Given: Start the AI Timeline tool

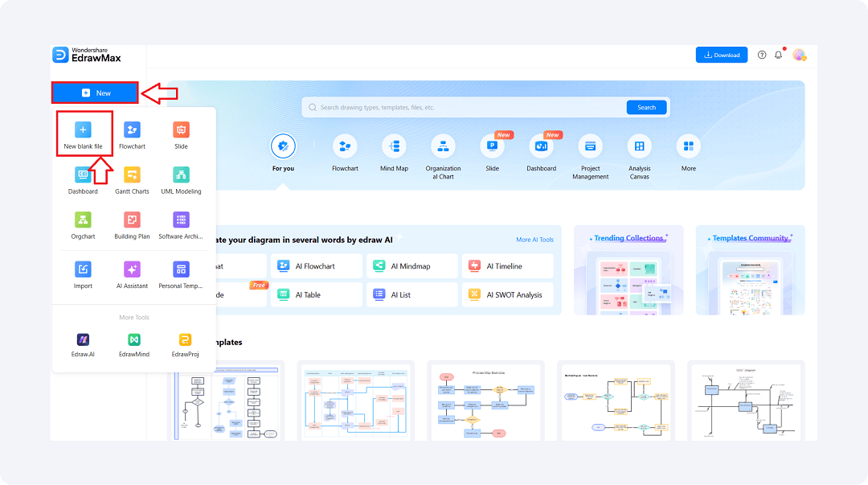Looking at the screenshot, I should [x=508, y=266].
